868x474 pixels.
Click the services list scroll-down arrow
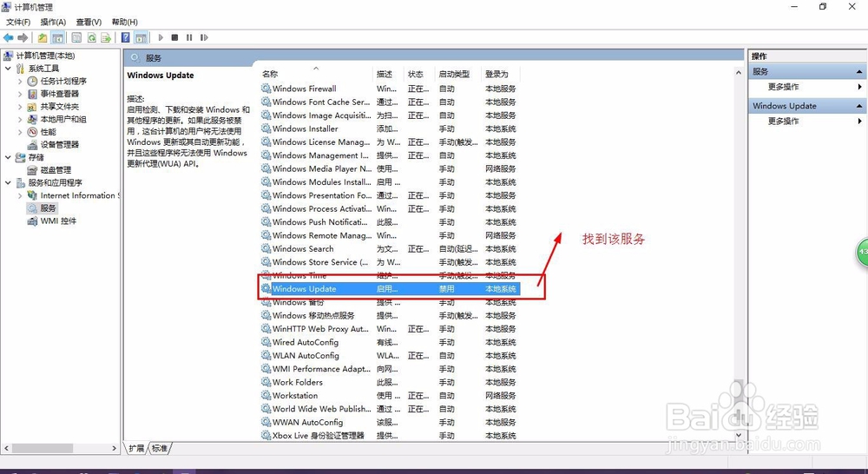coord(739,436)
